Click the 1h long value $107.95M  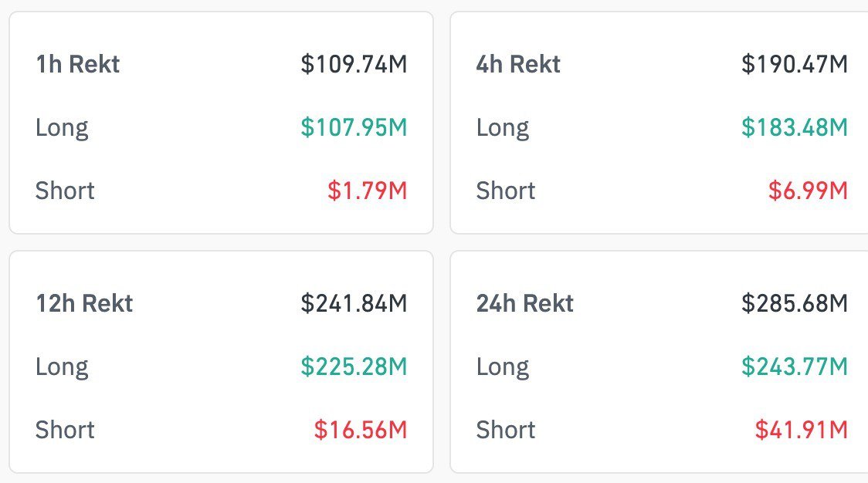pyautogui.click(x=354, y=127)
